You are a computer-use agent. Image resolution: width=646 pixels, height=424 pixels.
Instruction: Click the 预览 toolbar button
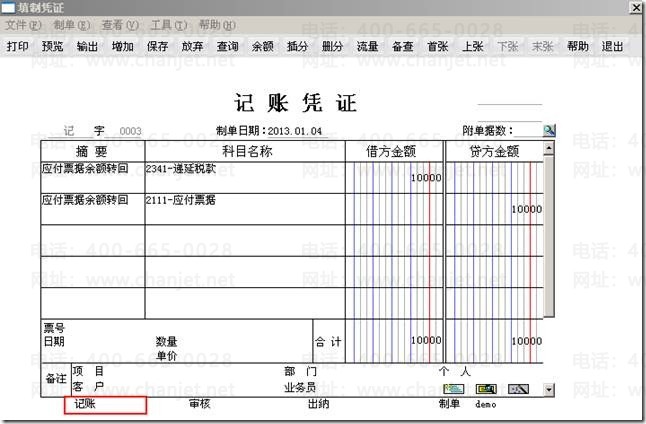[x=53, y=46]
